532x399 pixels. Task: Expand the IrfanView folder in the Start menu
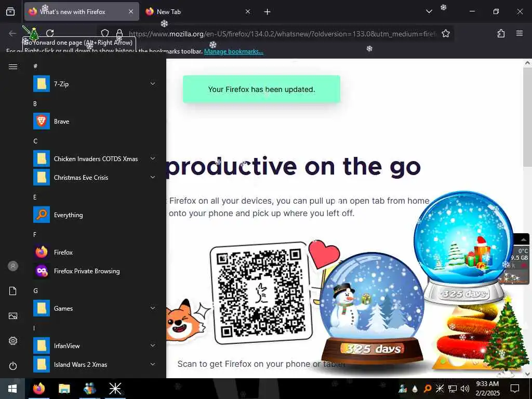[95, 345]
